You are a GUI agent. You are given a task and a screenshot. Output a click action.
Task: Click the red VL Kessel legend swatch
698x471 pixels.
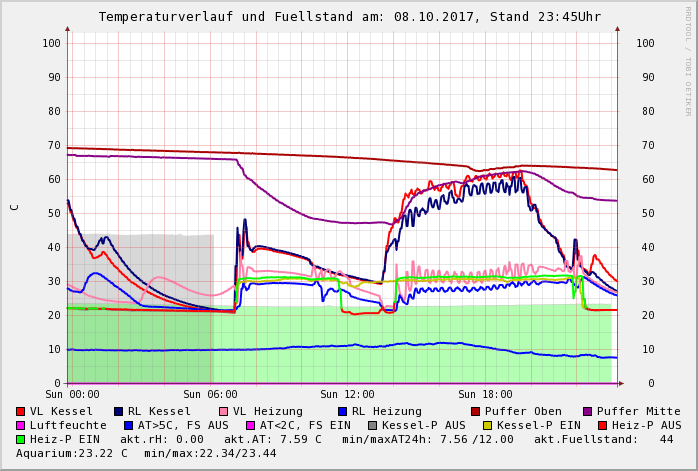point(21,411)
